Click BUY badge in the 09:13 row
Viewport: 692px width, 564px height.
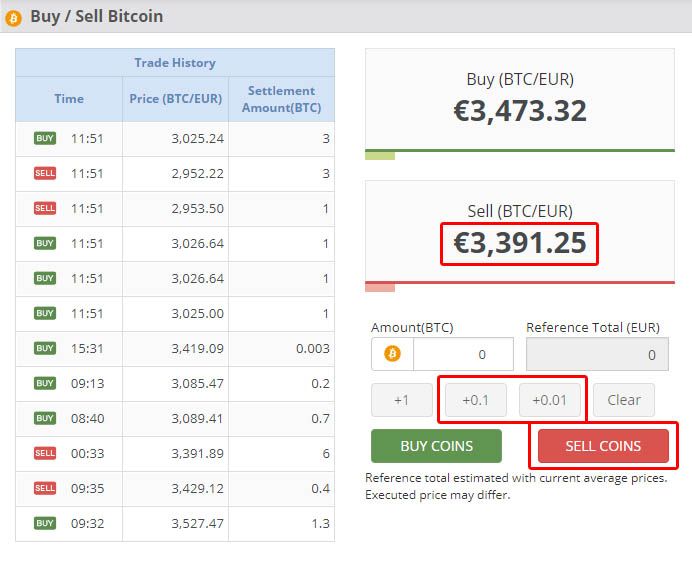[45, 383]
